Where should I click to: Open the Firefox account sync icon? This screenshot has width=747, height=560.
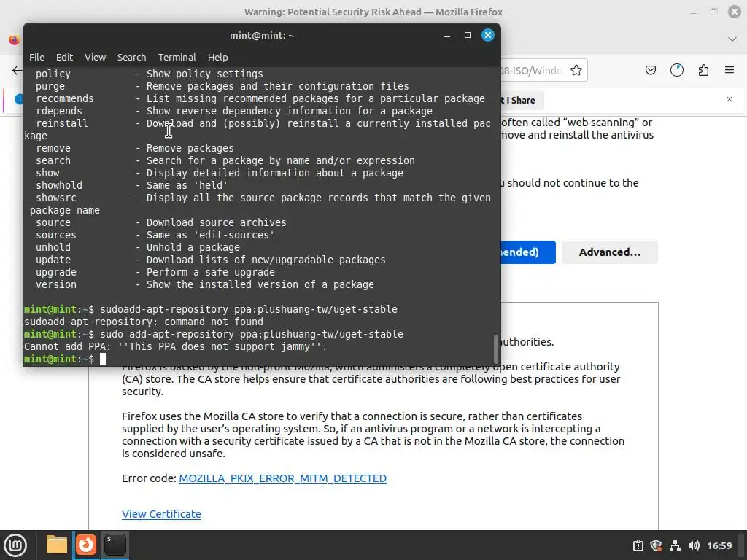click(677, 71)
